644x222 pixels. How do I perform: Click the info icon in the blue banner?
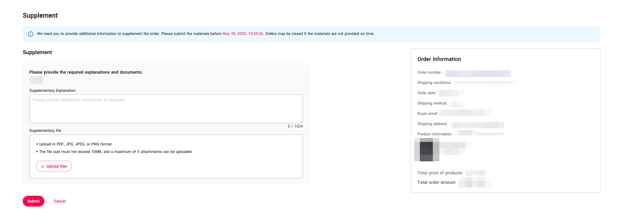point(31,34)
